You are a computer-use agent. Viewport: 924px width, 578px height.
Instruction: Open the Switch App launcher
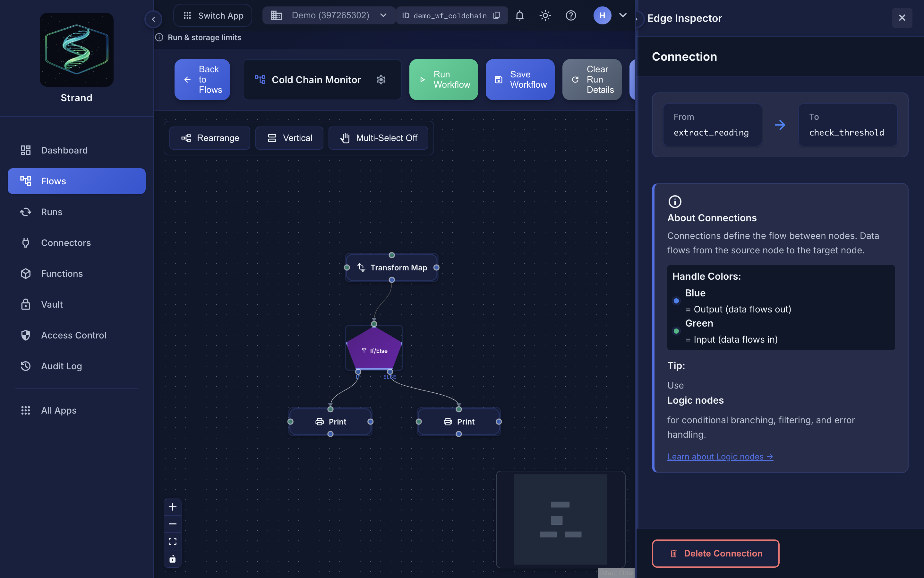(213, 16)
